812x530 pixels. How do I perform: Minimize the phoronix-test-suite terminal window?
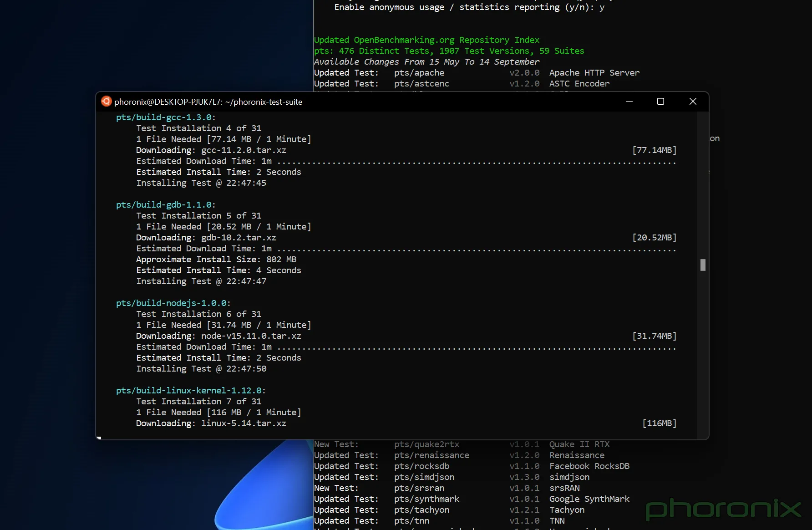pyautogui.click(x=629, y=102)
